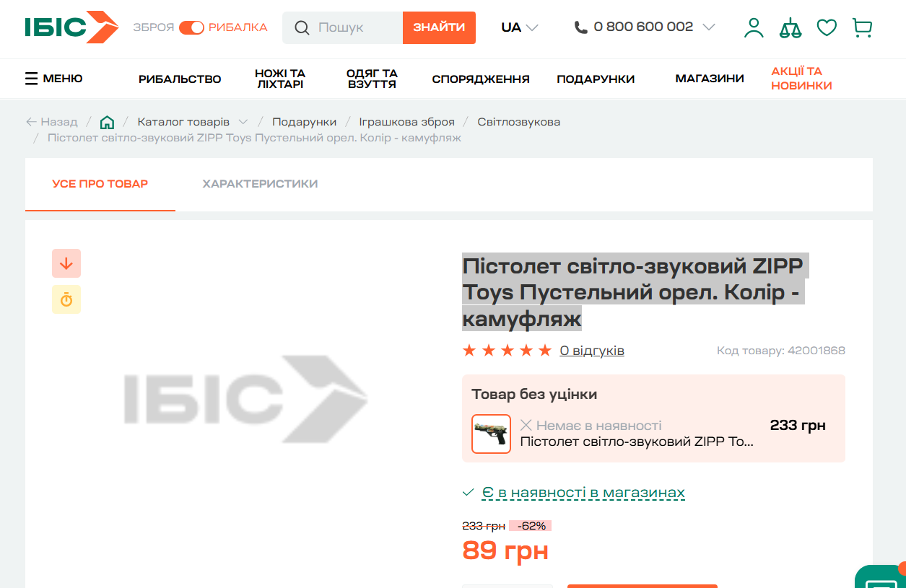Open the ПОДАРУНКИ menu item
The height and width of the screenshot is (588, 906).
tap(596, 79)
